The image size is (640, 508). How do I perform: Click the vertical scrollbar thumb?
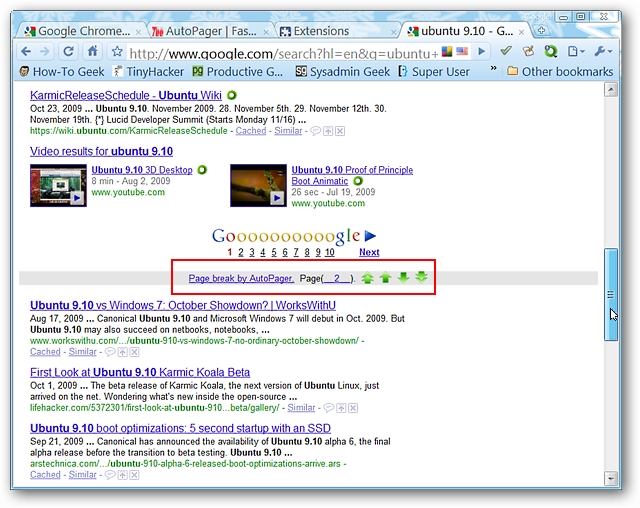point(611,294)
